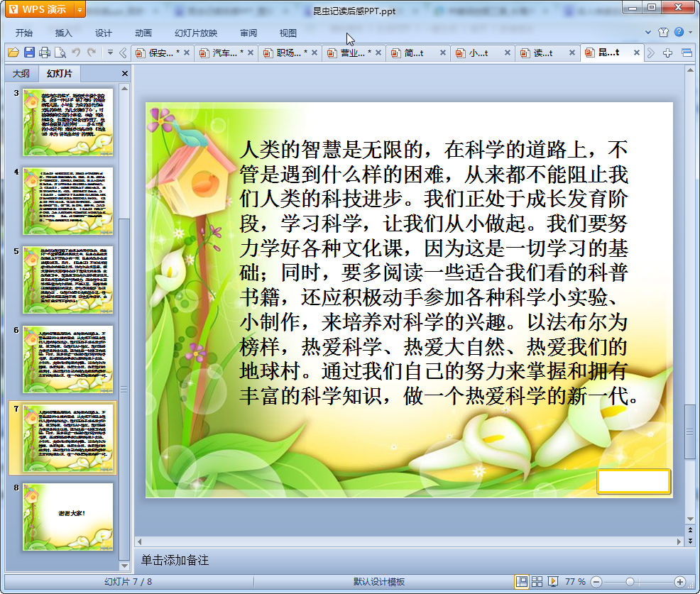Close the 小...t document tab

tap(507, 53)
